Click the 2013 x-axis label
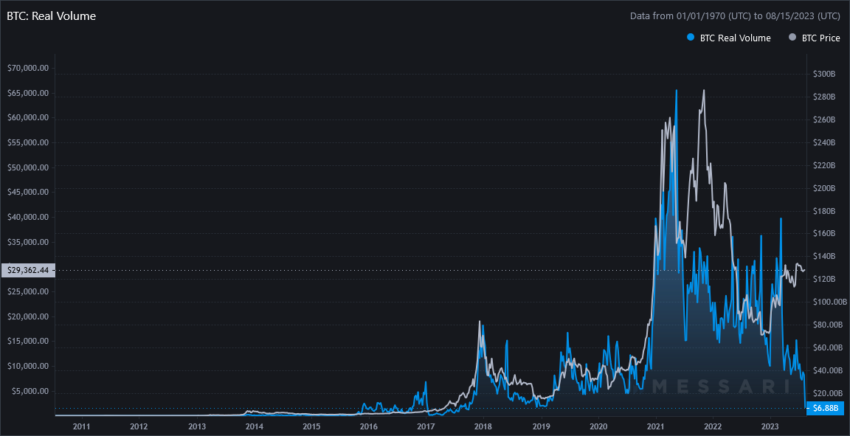 tap(196, 426)
